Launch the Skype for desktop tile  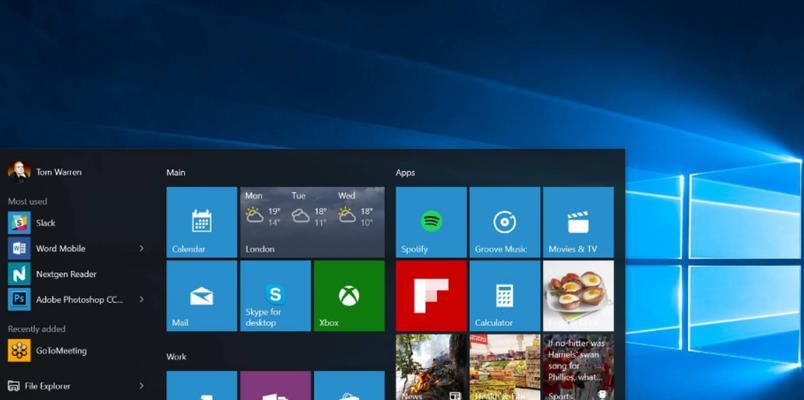click(275, 296)
